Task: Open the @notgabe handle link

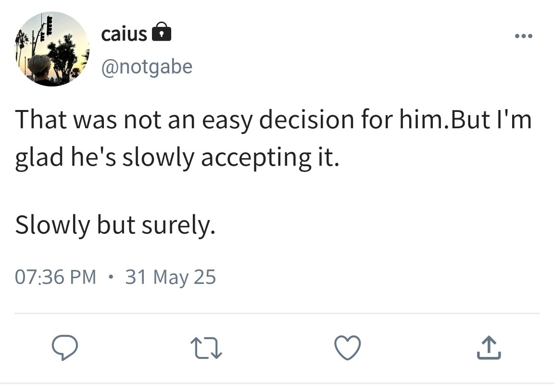Action: point(147,67)
